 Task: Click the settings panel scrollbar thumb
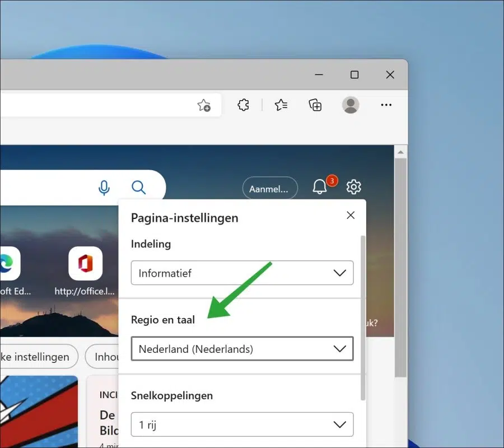pyautogui.click(x=363, y=318)
